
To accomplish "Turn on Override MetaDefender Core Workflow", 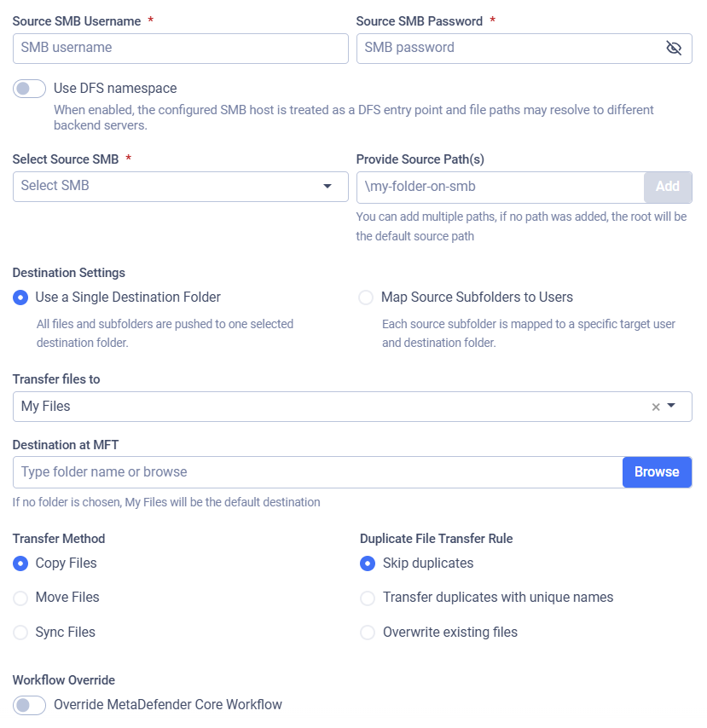I will click(29, 705).
